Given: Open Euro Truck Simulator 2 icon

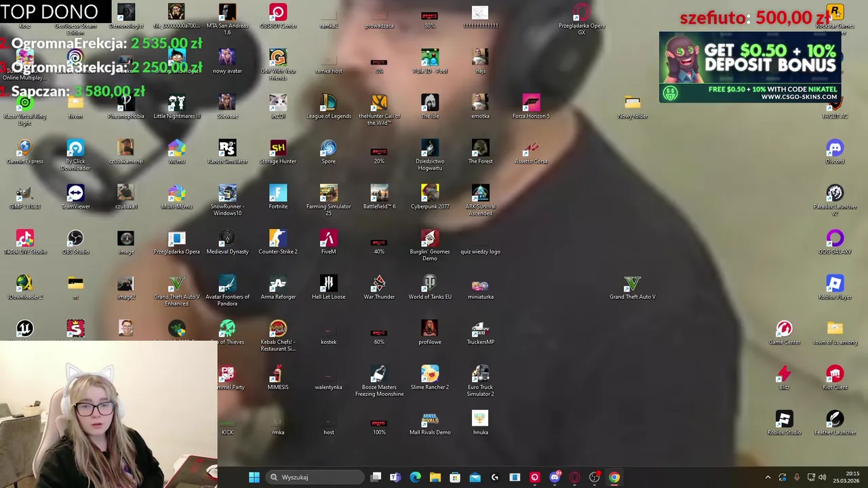Looking at the screenshot, I should click(480, 381).
